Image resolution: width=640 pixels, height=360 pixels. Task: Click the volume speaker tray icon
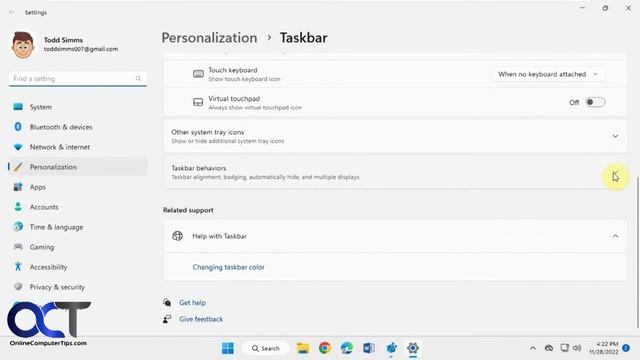[x=577, y=348]
